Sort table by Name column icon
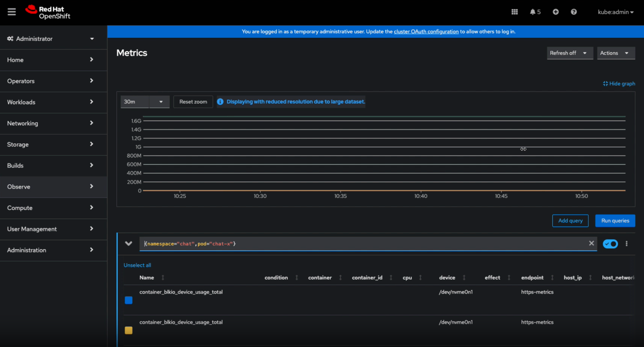The width and height of the screenshot is (644, 347). [163, 278]
